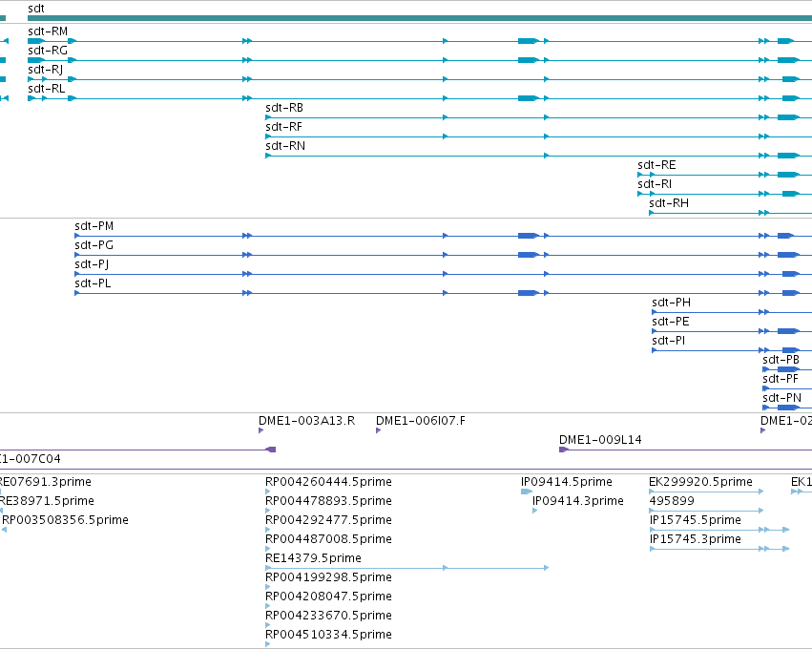This screenshot has width=812, height=649.
Task: Select the RE07691.3prime EST label
Action: tap(45, 482)
